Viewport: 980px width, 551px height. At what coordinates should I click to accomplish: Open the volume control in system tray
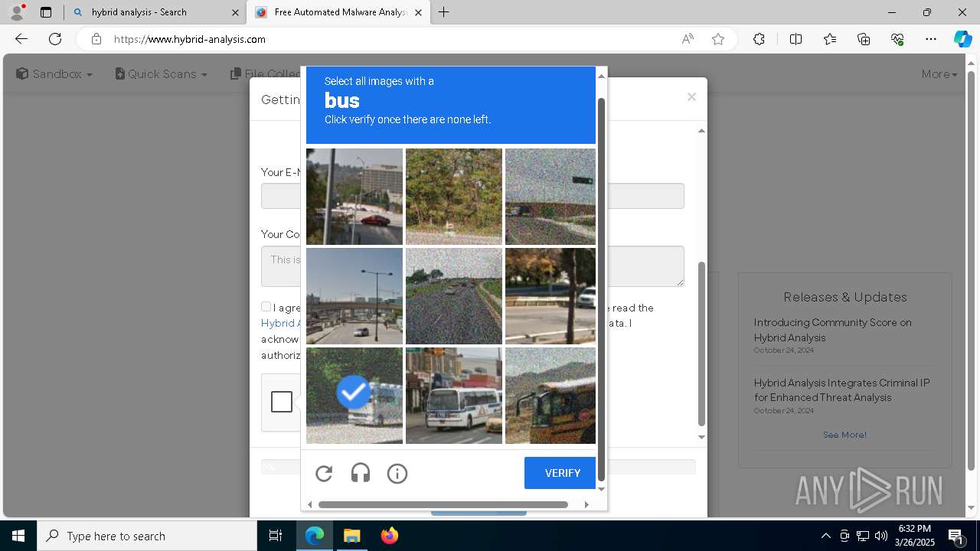click(x=881, y=536)
